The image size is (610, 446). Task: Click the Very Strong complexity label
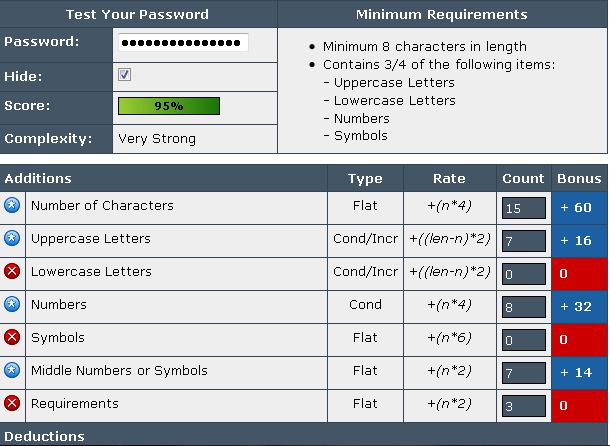157,139
